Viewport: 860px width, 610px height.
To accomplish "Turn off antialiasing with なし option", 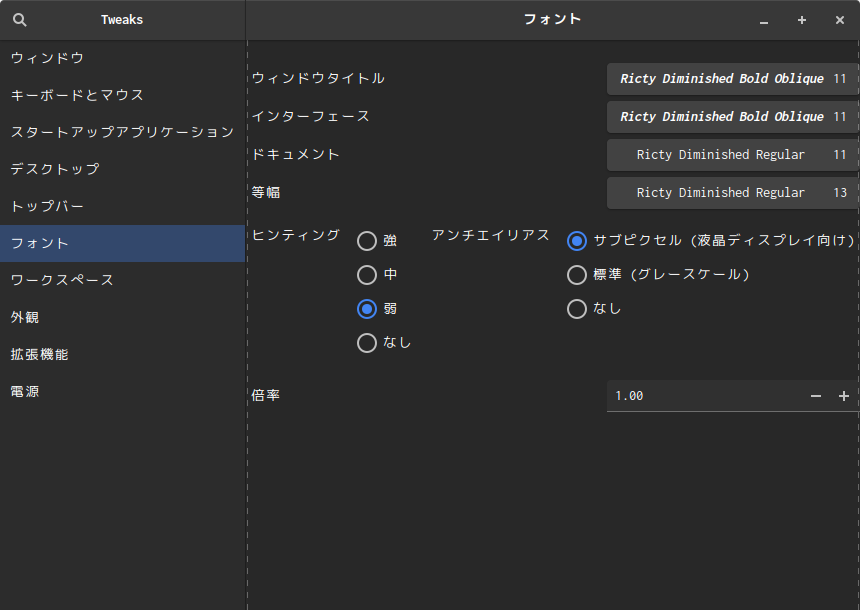I will click(x=577, y=309).
